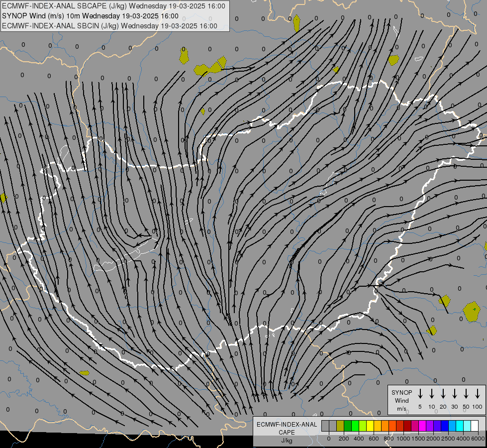Pick the bright cyan CAPE colorbar swatch
This screenshot has height=448, width=487.
[460, 426]
